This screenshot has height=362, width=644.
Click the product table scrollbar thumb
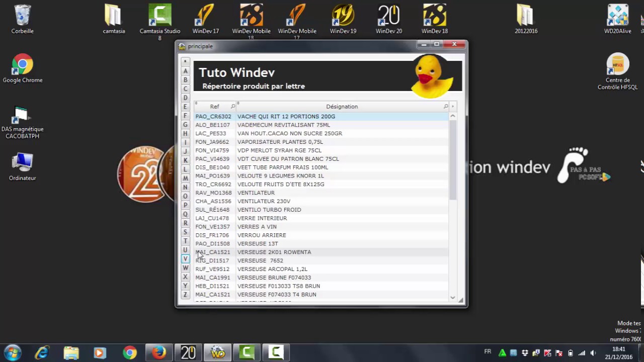coord(453,160)
